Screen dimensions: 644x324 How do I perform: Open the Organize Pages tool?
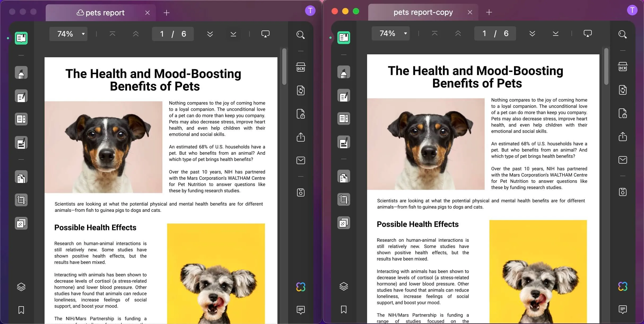21,177
